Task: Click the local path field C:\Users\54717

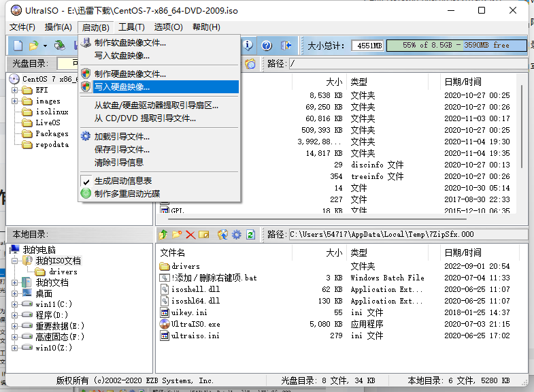Action: [408, 234]
